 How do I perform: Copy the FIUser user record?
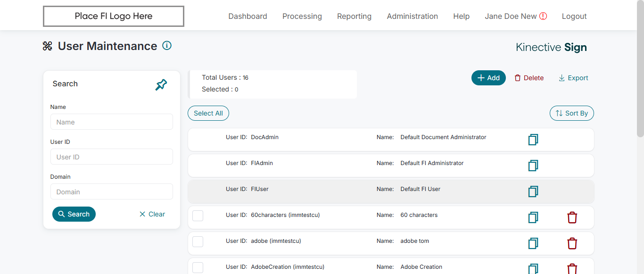click(x=533, y=191)
